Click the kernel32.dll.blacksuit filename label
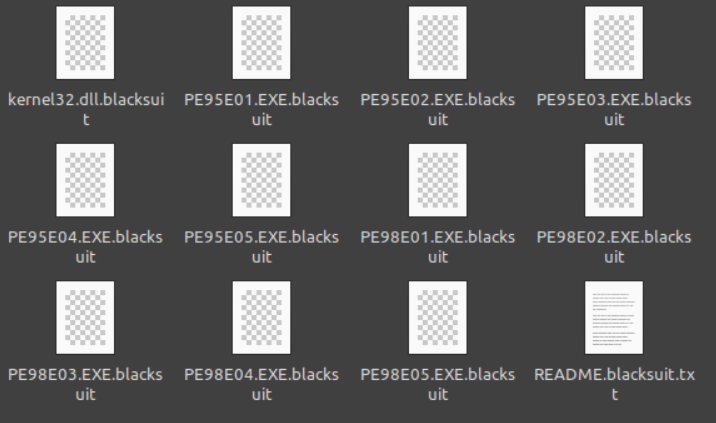 coord(86,109)
